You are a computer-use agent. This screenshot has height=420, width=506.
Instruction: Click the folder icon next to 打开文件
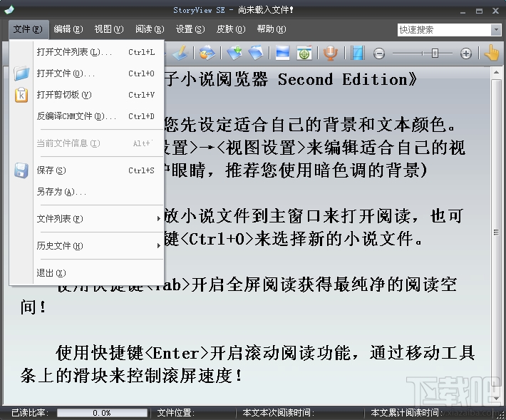pyautogui.click(x=21, y=73)
